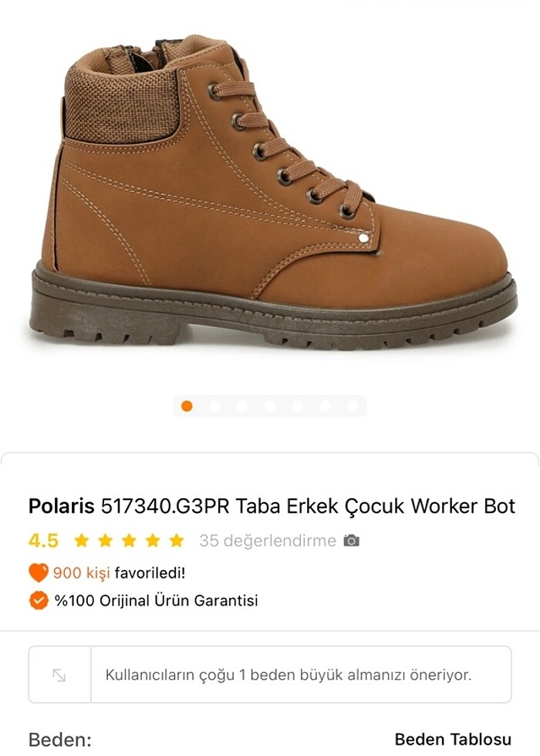Tap the size resize arrows icon
The width and height of the screenshot is (540, 756).
[59, 675]
